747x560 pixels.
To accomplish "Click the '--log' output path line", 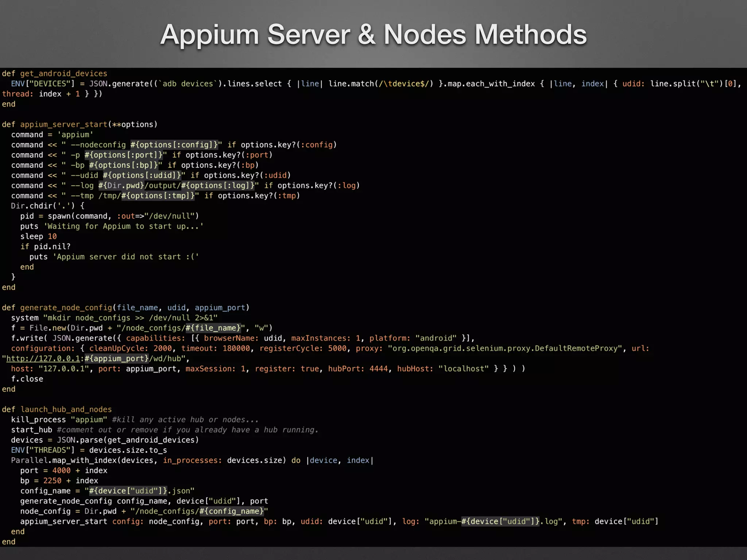I will coord(185,186).
